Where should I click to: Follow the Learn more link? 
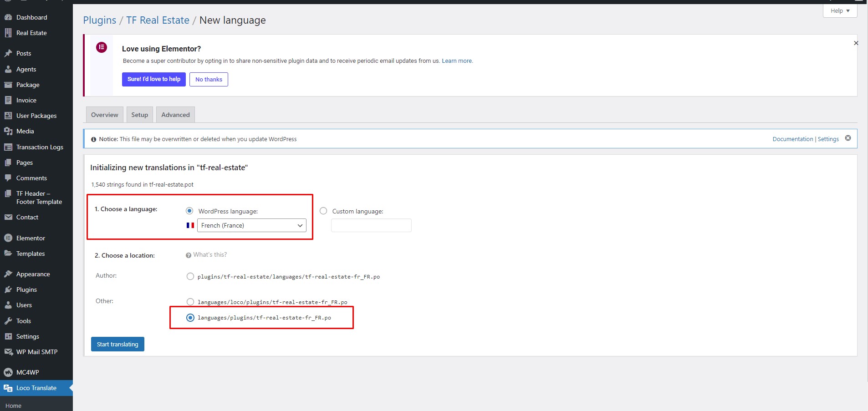457,61
